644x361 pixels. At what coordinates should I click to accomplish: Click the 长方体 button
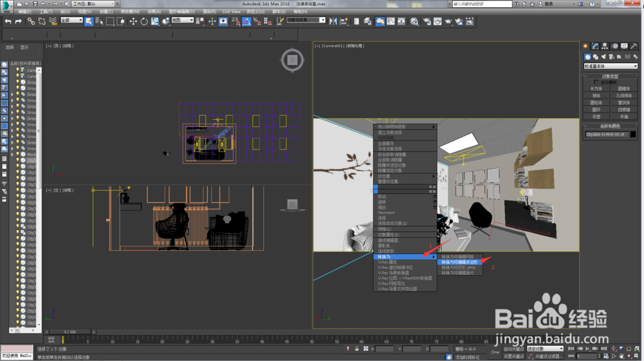coord(596,88)
